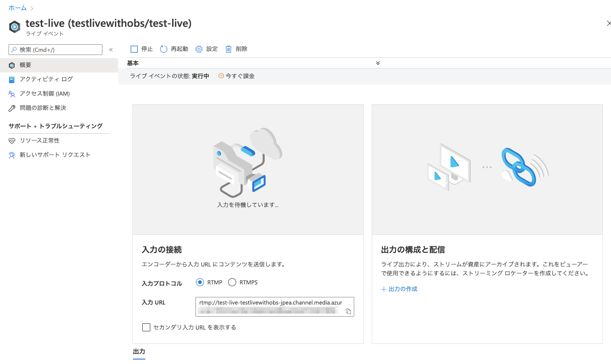
Task: Open アクセス制御 (IAM) menu item
Action: (x=59, y=94)
